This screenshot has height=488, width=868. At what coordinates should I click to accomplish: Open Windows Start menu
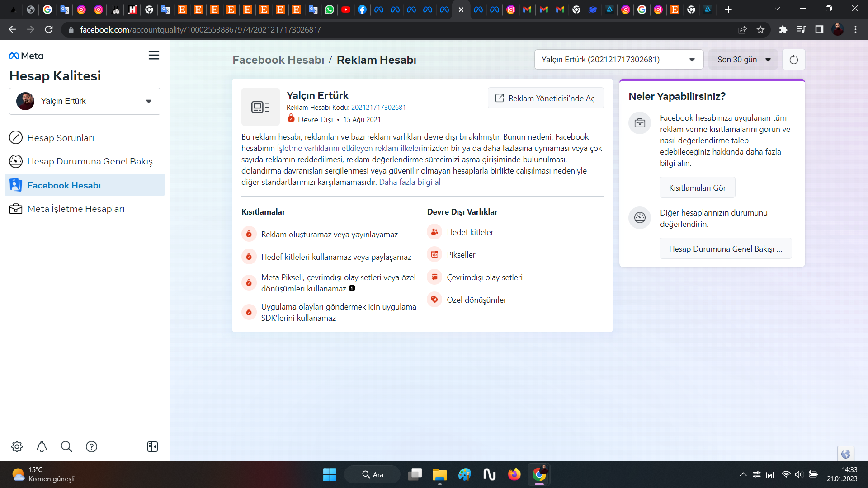[x=330, y=474]
